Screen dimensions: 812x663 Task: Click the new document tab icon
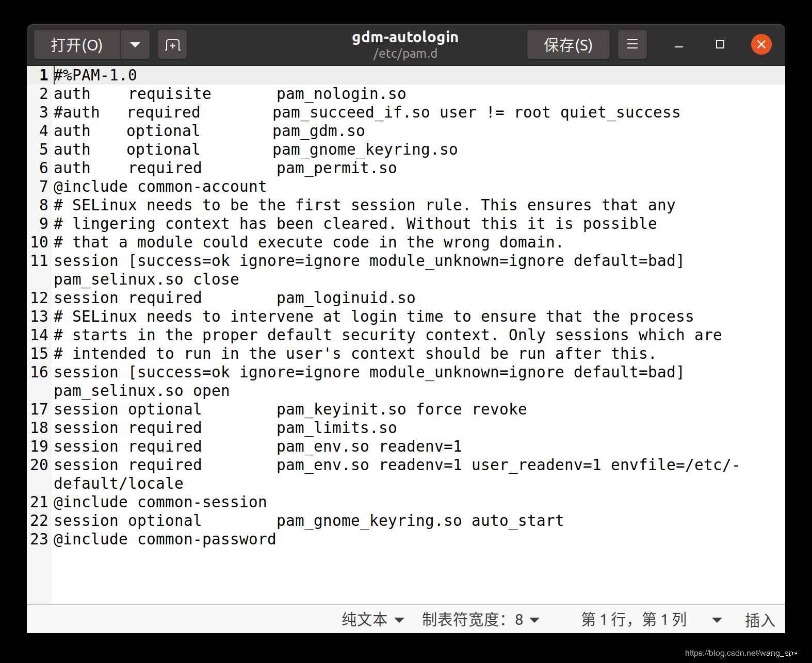click(172, 45)
